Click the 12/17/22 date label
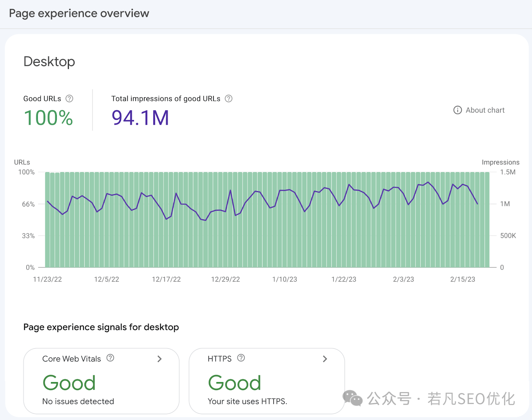 pos(166,279)
